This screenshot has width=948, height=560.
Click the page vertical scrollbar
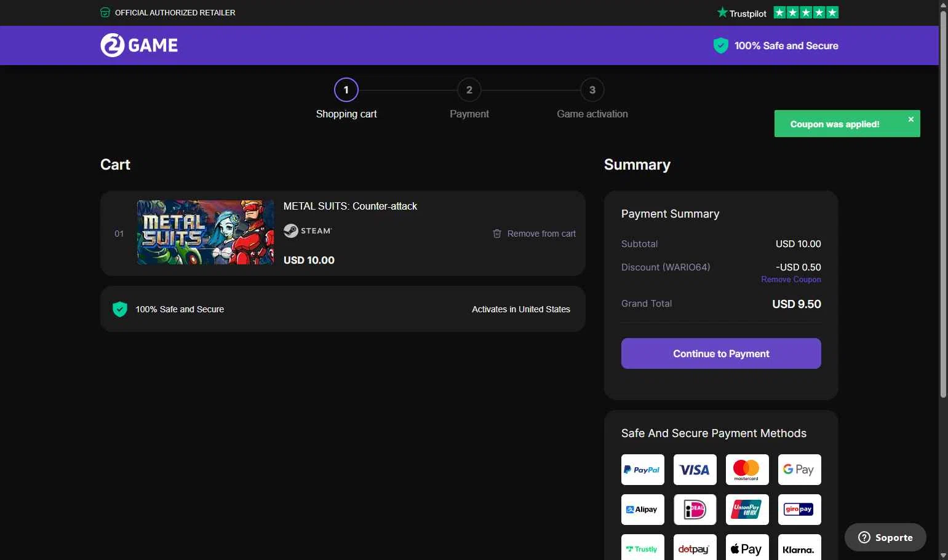pyautogui.click(x=943, y=203)
